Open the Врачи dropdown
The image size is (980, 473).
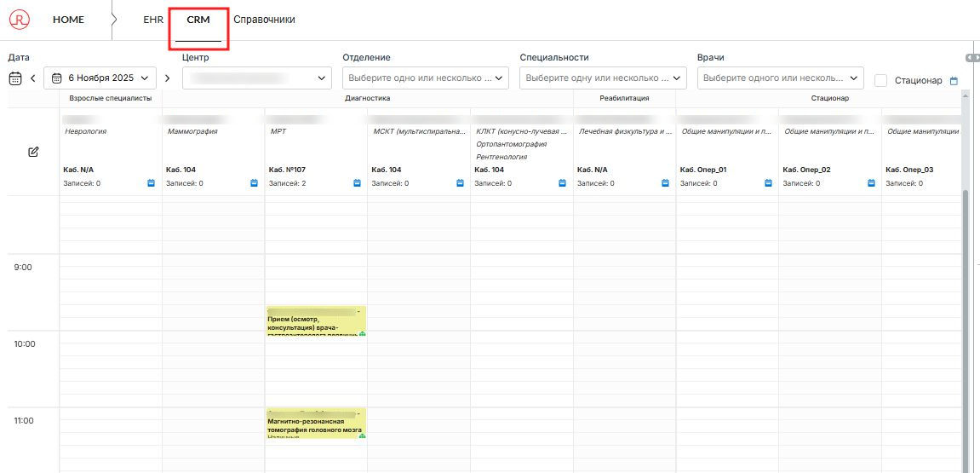[x=780, y=78]
